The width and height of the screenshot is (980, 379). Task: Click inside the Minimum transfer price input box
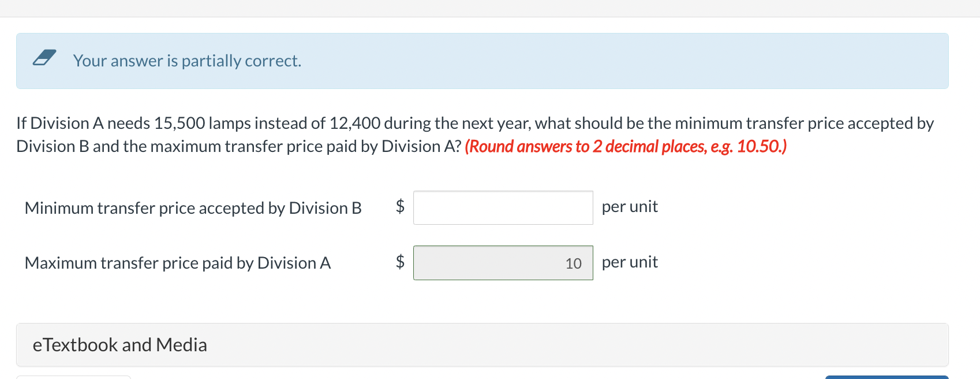(x=502, y=207)
